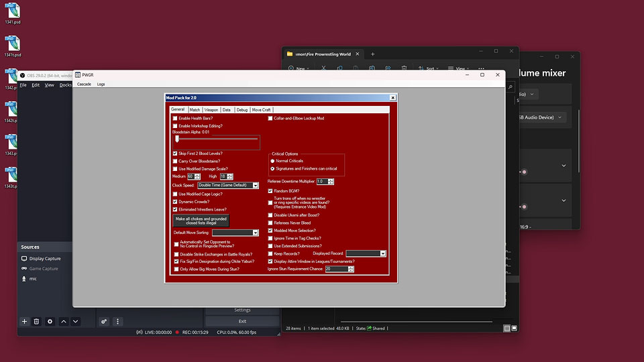Image resolution: width=644 pixels, height=362 pixels.
Task: Move source up with OBS up arrow
Action: [x=64, y=321]
